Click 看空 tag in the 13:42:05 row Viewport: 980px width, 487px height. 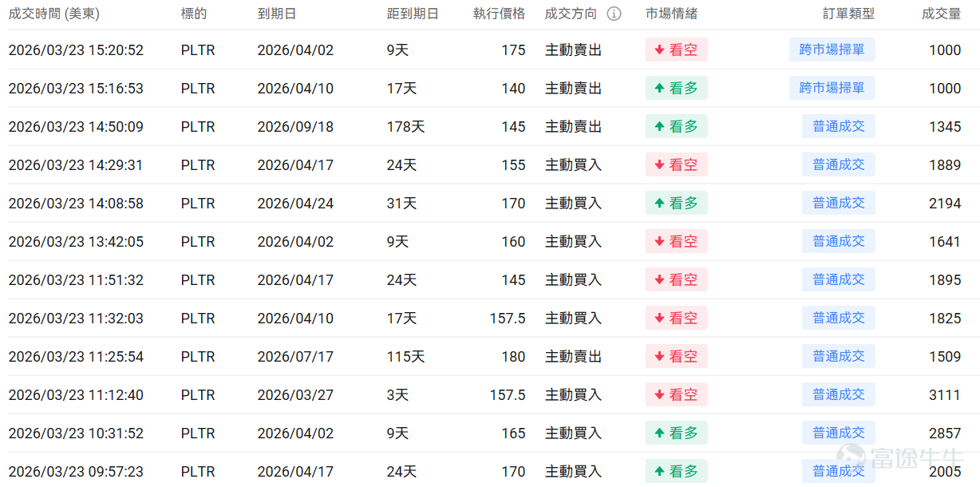coord(677,241)
